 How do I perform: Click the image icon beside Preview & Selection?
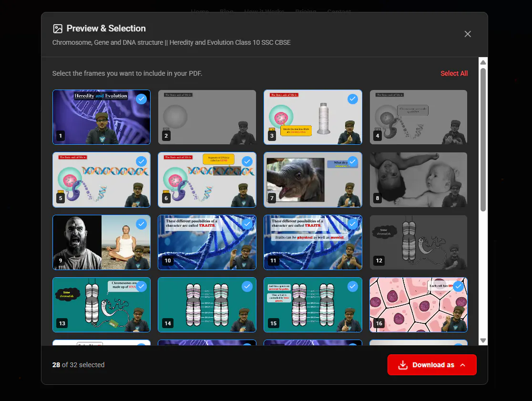(x=58, y=29)
